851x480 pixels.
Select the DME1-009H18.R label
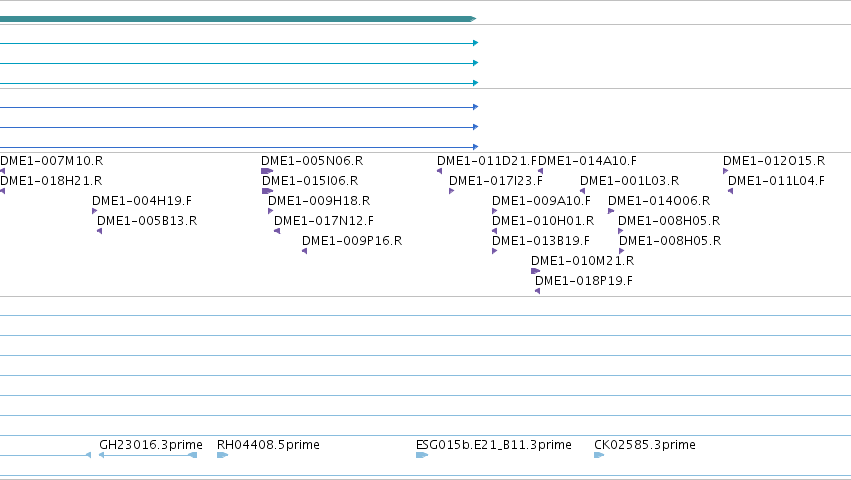319,201
